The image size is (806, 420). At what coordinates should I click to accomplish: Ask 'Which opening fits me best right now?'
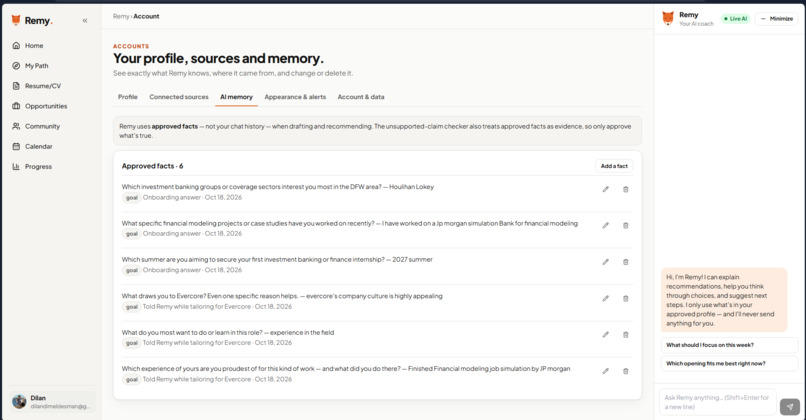(729, 363)
